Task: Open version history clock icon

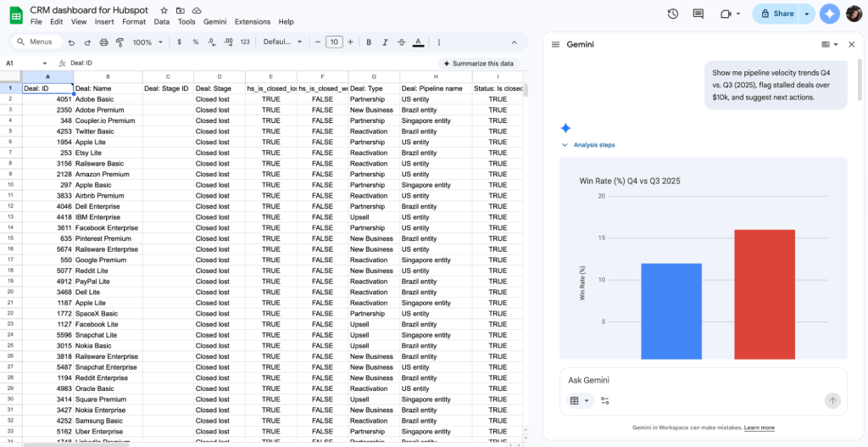Action: [672, 14]
